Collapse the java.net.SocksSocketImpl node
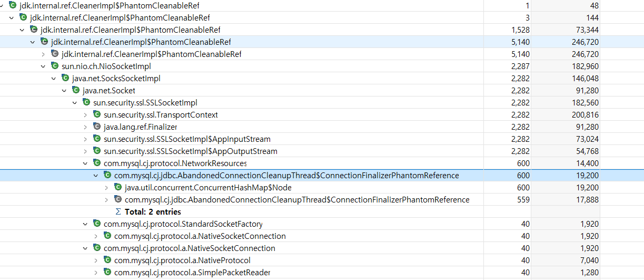644x280 pixels. pyautogui.click(x=54, y=78)
